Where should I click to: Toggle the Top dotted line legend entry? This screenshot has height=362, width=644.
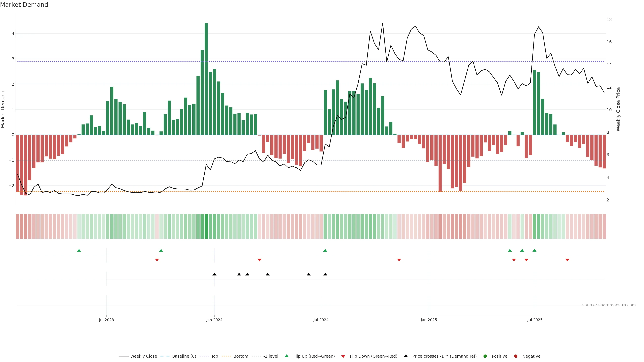(x=214, y=356)
